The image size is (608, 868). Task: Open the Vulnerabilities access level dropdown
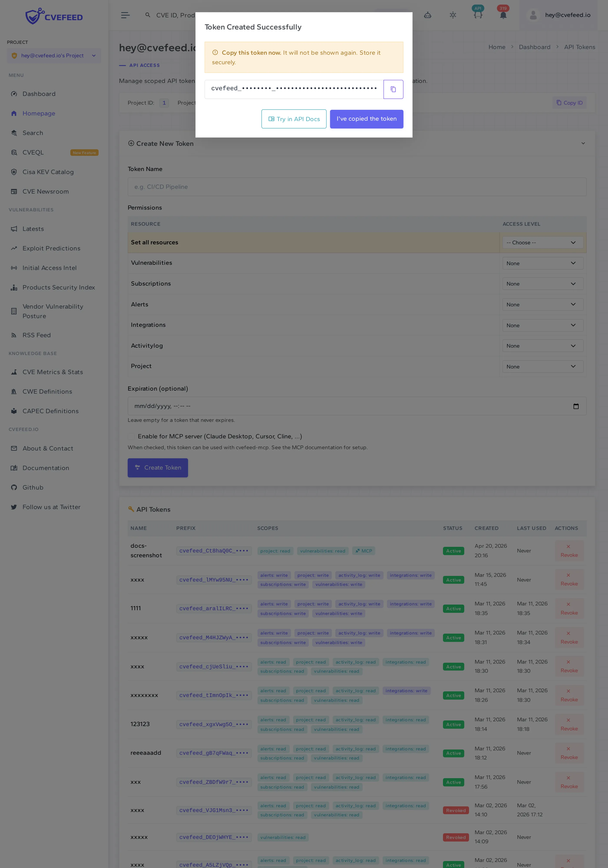click(x=543, y=263)
